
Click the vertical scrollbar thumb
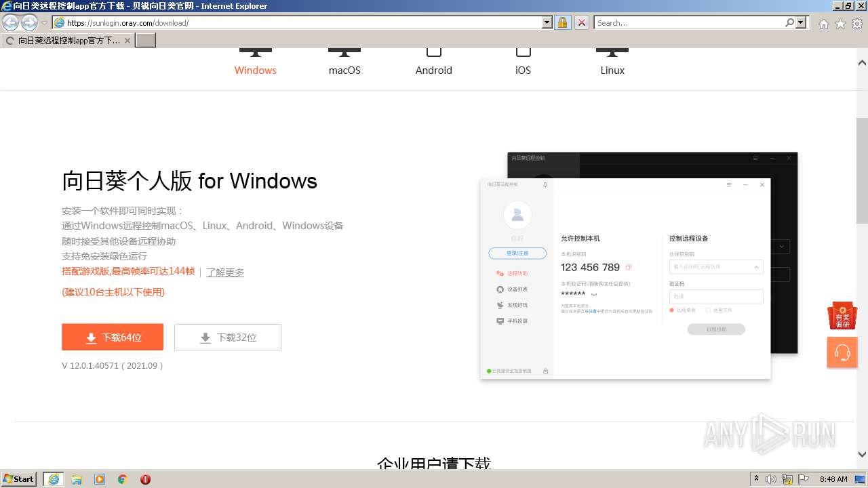click(x=862, y=170)
